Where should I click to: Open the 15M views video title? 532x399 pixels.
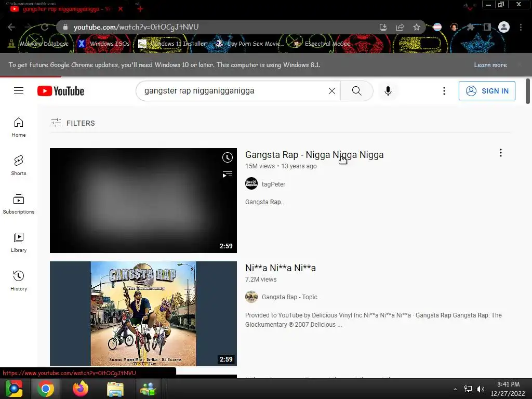click(x=314, y=155)
